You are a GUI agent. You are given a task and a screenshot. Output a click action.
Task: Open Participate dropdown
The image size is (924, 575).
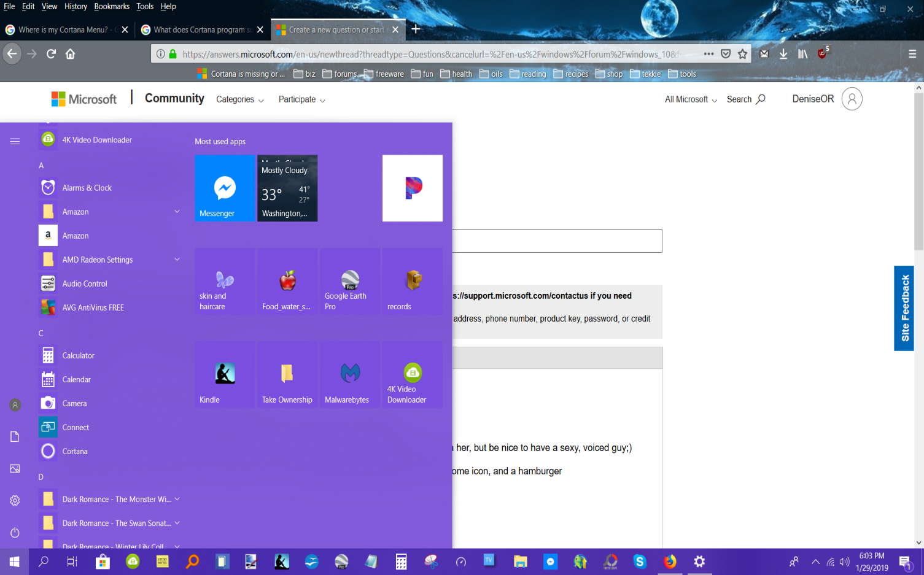point(302,99)
